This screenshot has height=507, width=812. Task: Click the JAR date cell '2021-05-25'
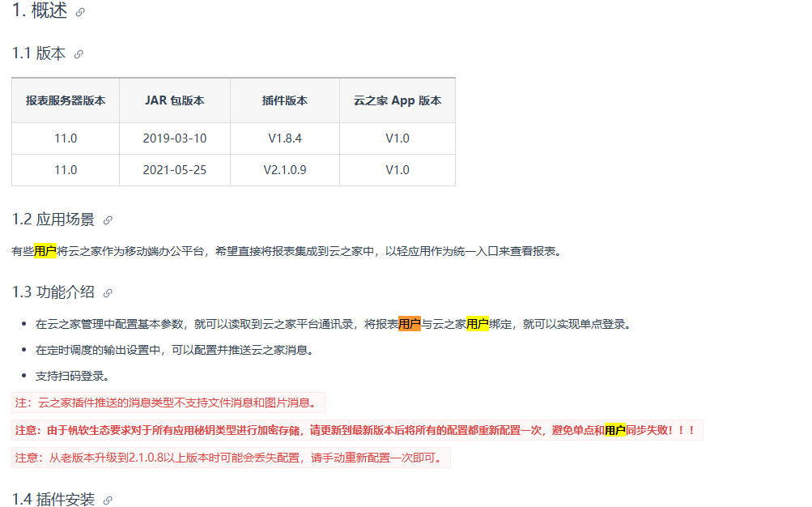coord(175,170)
